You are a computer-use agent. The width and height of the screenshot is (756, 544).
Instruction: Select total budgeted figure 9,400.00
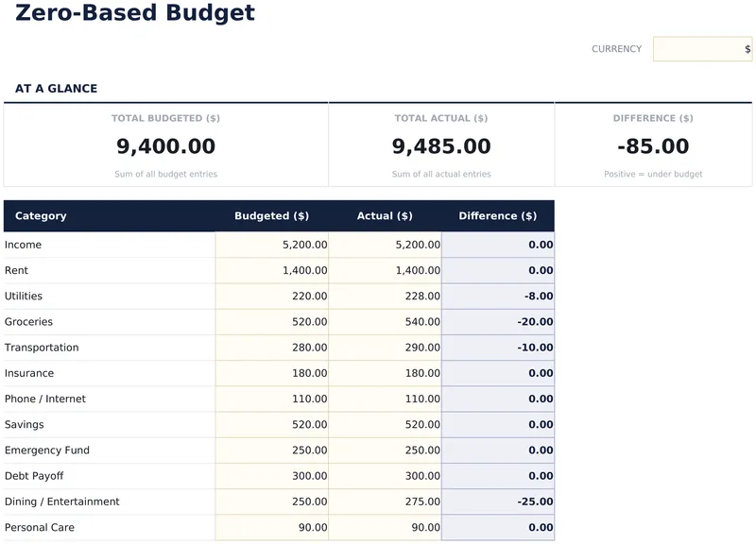coord(166,146)
